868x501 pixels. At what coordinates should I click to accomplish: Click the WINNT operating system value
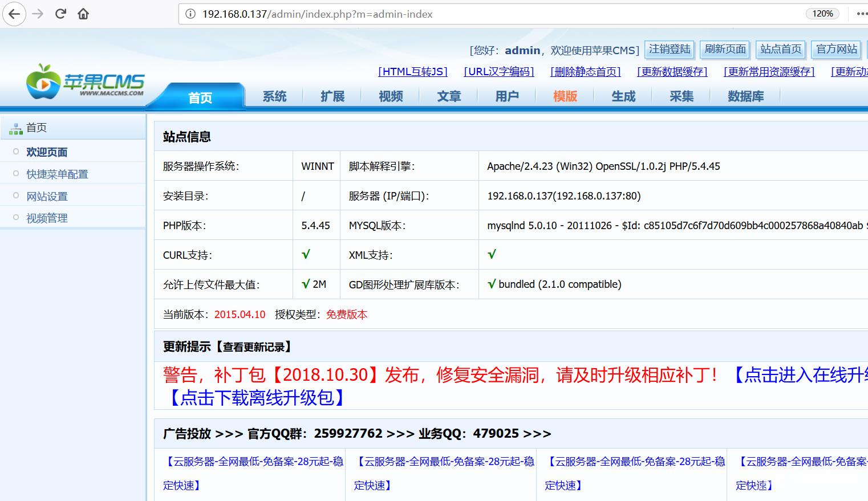[x=318, y=166]
